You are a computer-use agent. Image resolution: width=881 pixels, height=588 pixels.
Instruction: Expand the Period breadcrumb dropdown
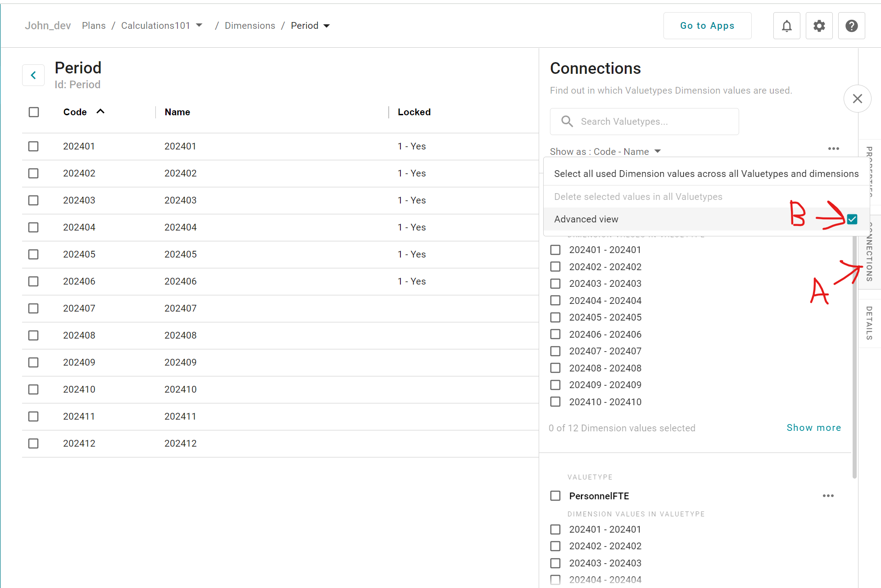tap(327, 26)
